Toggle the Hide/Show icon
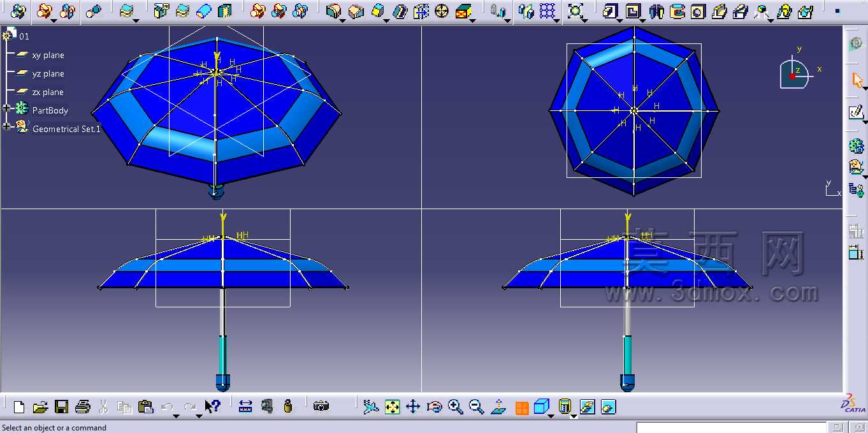Image resolution: width=868 pixels, height=433 pixels. pyautogui.click(x=588, y=407)
